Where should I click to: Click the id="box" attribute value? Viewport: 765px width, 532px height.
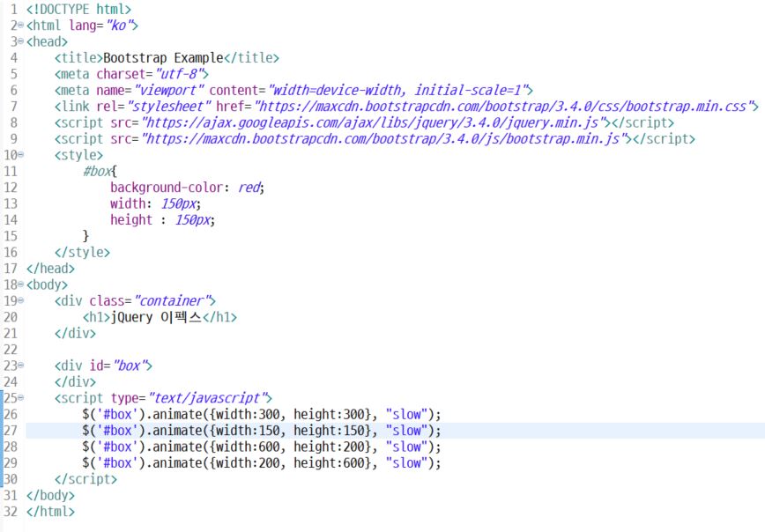click(x=130, y=366)
